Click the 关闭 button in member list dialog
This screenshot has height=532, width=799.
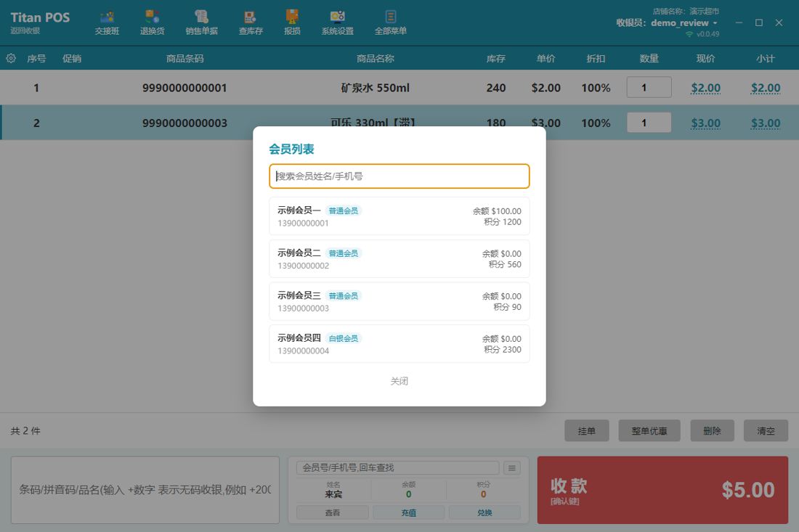point(399,381)
